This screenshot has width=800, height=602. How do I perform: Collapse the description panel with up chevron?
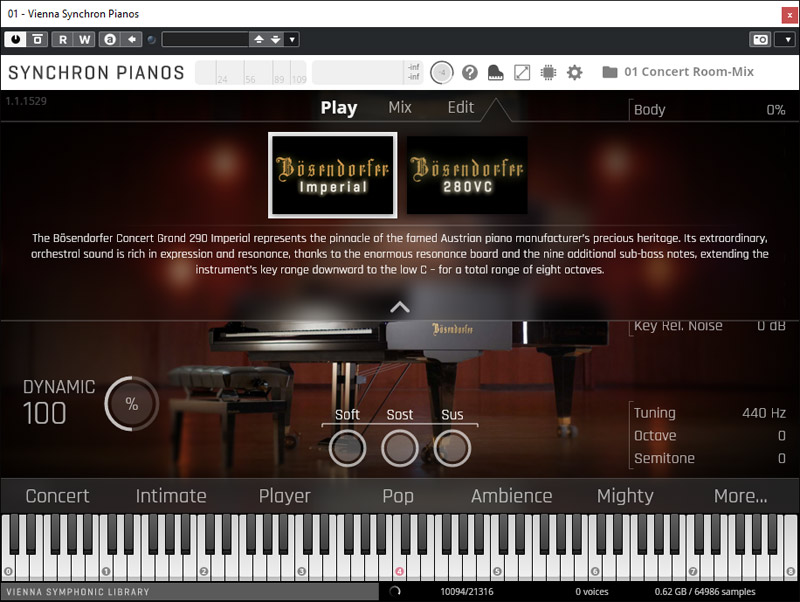tap(400, 307)
